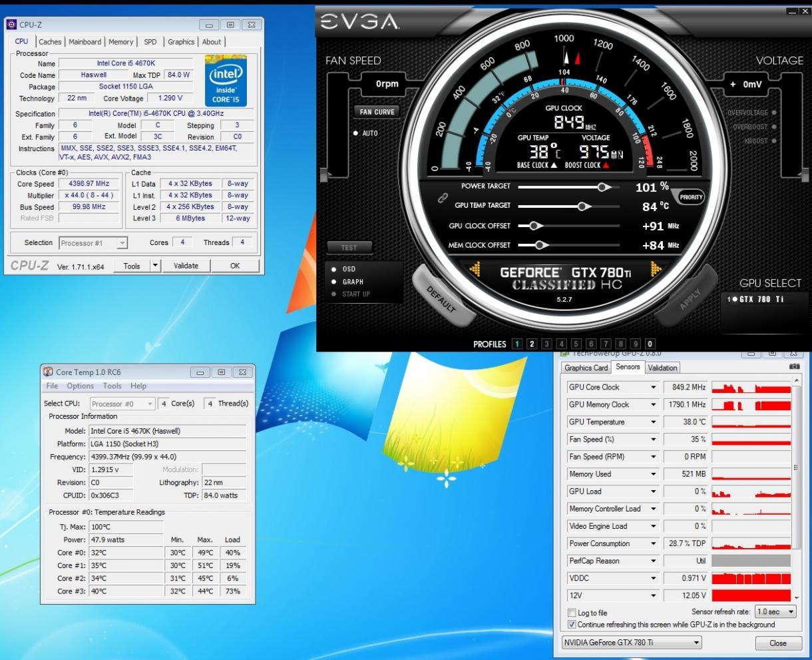This screenshot has height=660, width=812.
Task: Click the TEST button in EVGA Precision
Action: (x=349, y=248)
